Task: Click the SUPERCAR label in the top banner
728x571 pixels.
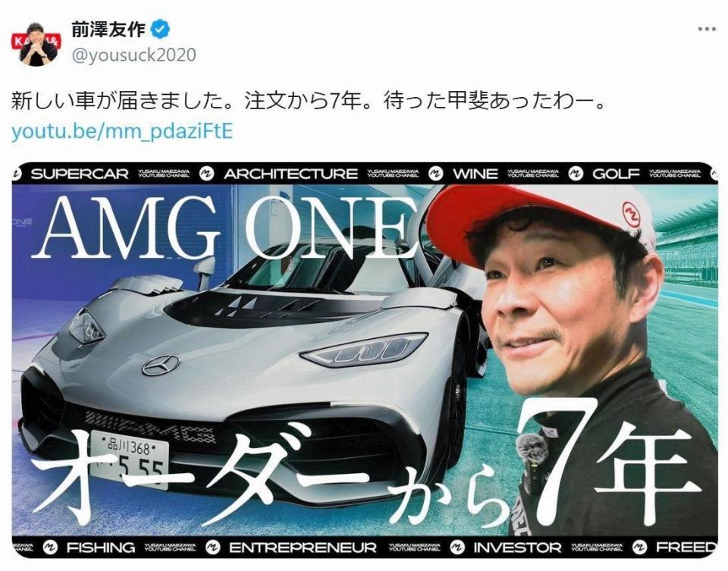Action: [x=80, y=174]
